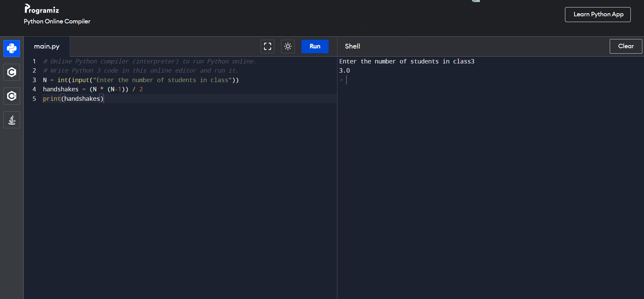Click the 'Write Python 3 code' comment line
644x299 pixels.
coord(141,71)
